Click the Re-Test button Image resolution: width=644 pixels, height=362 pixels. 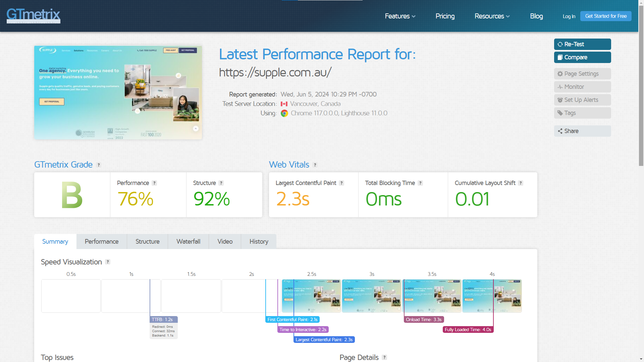point(582,44)
